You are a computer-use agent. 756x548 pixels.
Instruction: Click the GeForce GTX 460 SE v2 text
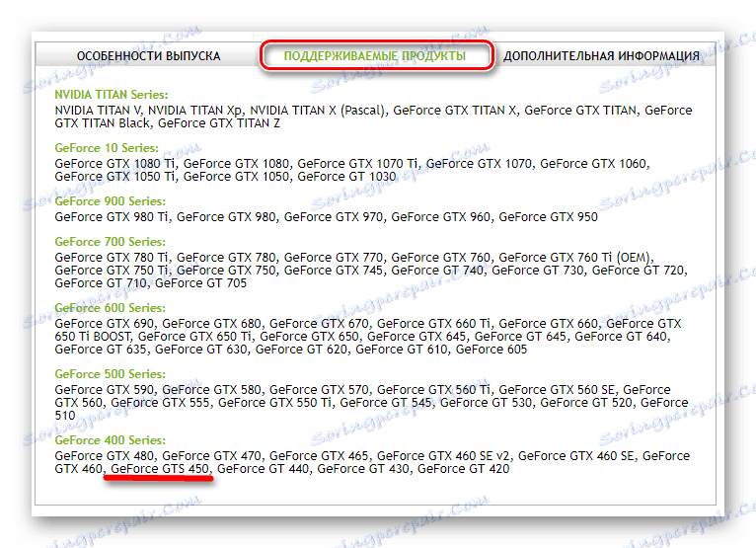442,456
